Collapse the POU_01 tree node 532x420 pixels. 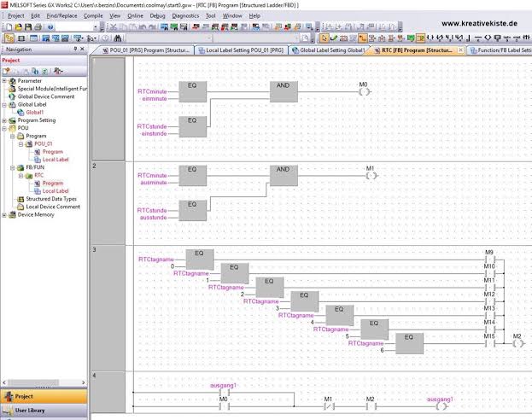pyautogui.click(x=20, y=144)
